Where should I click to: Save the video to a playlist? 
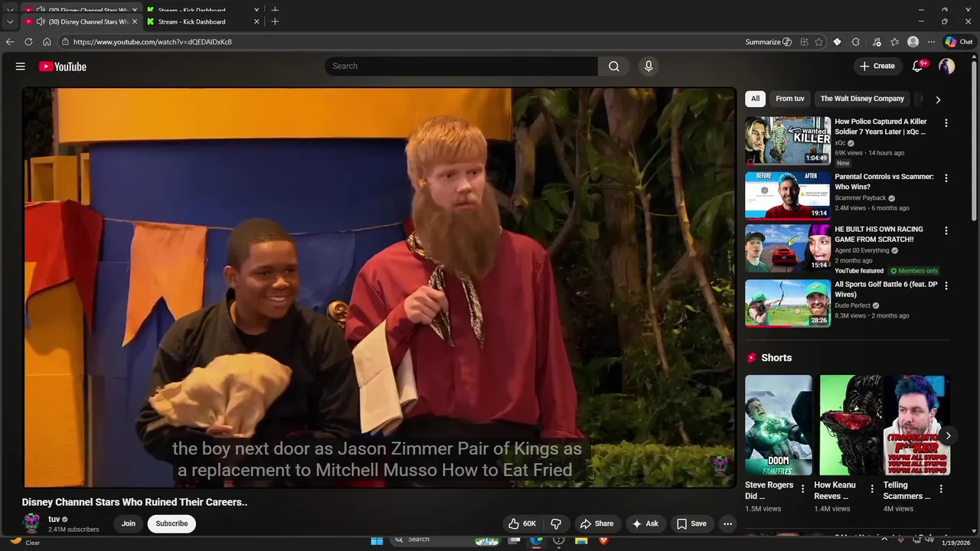[691, 523]
